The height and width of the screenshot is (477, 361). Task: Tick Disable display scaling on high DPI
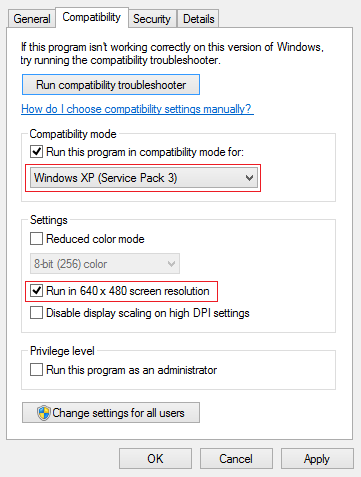point(36,313)
